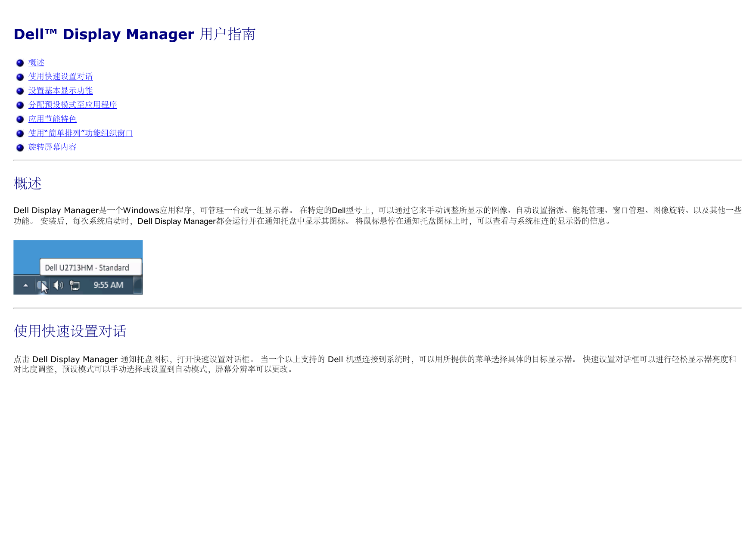Click the blue bullet beside 设置基本显示功能
The image size is (756, 534).
tap(20, 91)
